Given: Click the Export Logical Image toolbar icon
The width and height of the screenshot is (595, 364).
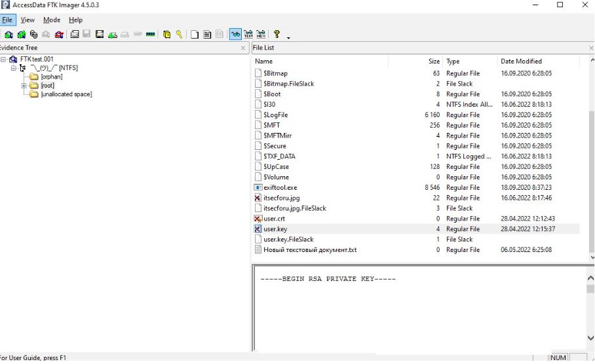Looking at the screenshot, I should (x=100, y=35).
